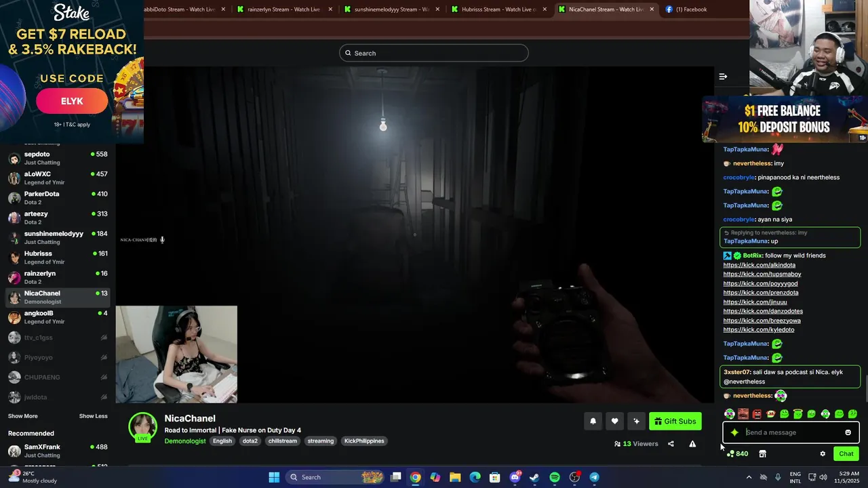This screenshot has width=868, height=488.
Task: Open the channel points shop icon
Action: 762,453
